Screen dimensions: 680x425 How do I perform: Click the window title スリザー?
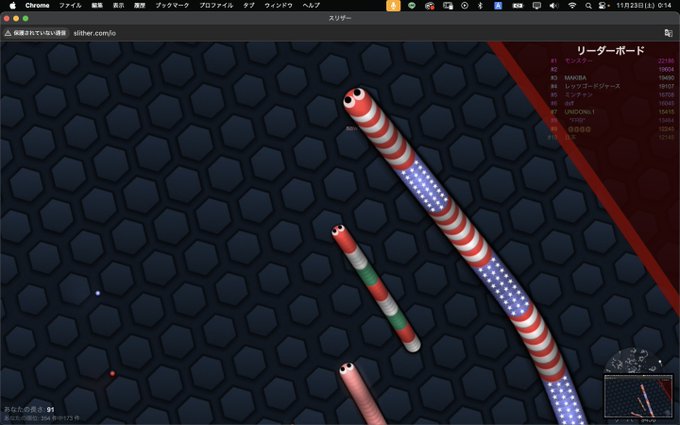(340, 18)
